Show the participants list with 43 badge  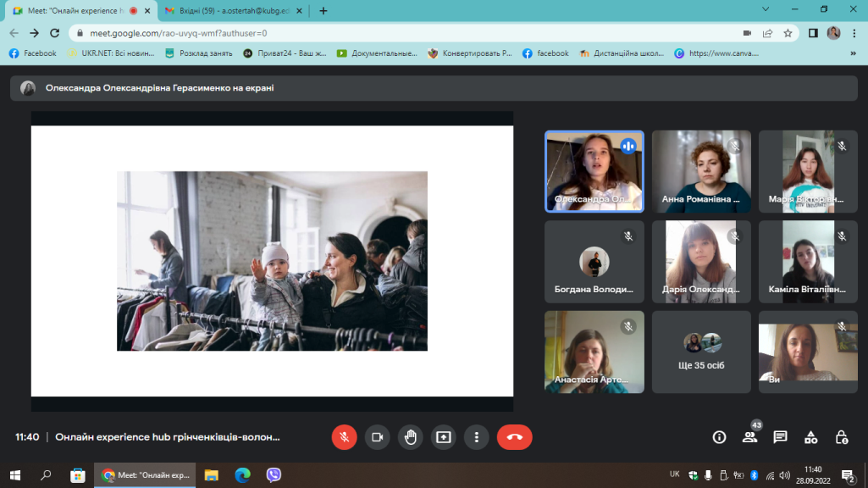[x=750, y=437]
